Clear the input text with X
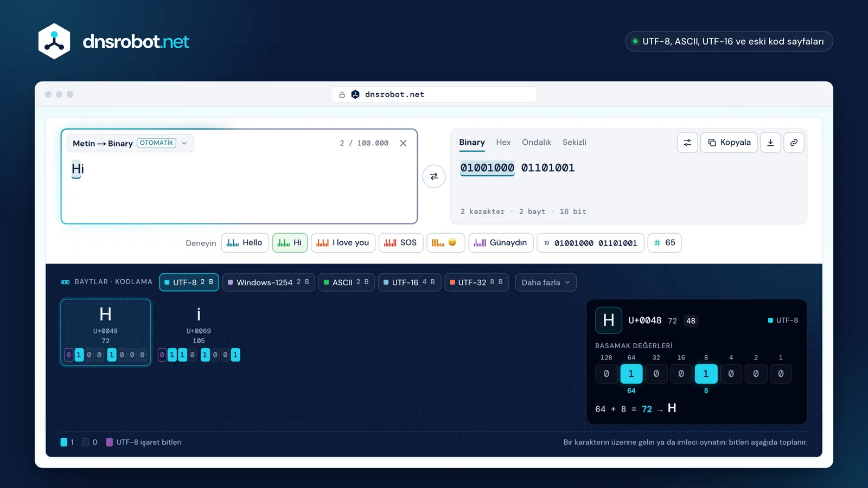The width and height of the screenshot is (868, 488). pos(403,143)
